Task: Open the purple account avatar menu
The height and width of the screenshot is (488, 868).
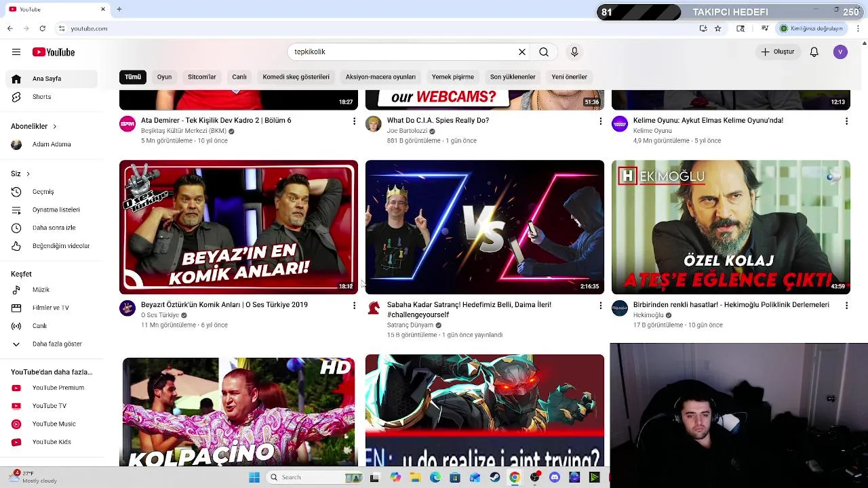Action: [x=840, y=52]
